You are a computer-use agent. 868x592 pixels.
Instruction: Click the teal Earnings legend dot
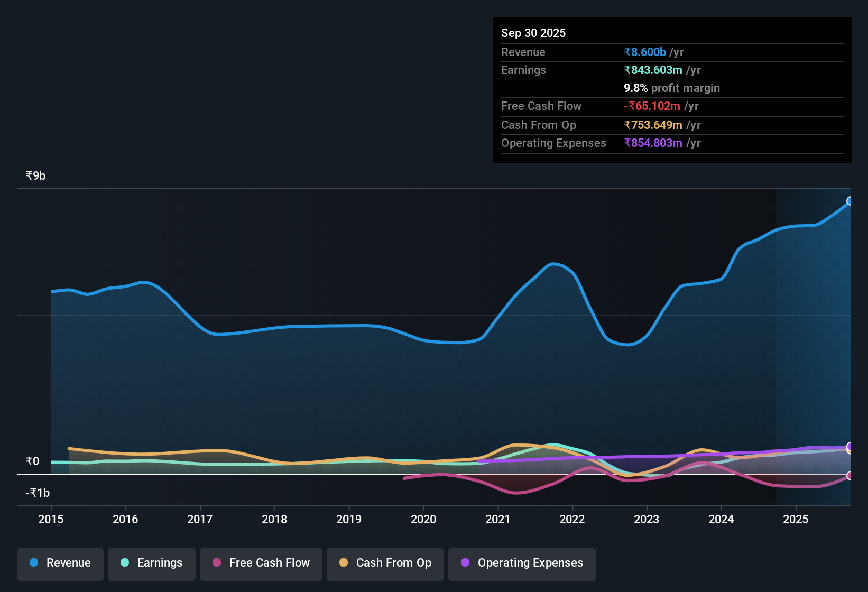(x=125, y=563)
